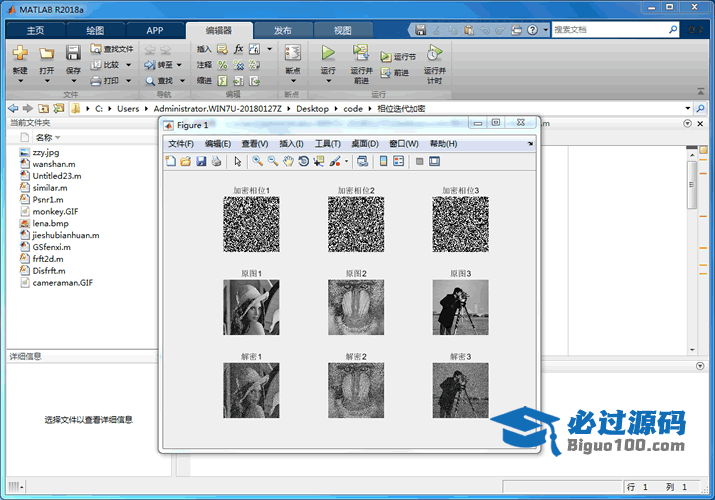Click the uncomment icon next to comment
The height and width of the screenshot is (500, 715).
point(238,65)
